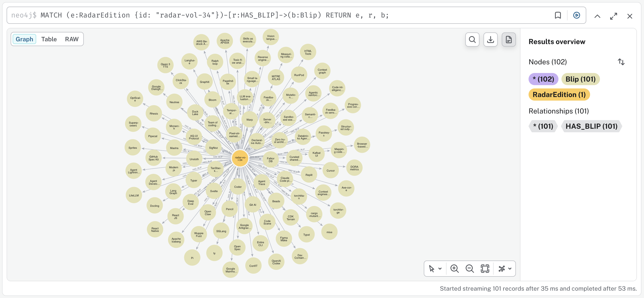Switch to the RAW view tab
644x298 pixels.
point(72,39)
